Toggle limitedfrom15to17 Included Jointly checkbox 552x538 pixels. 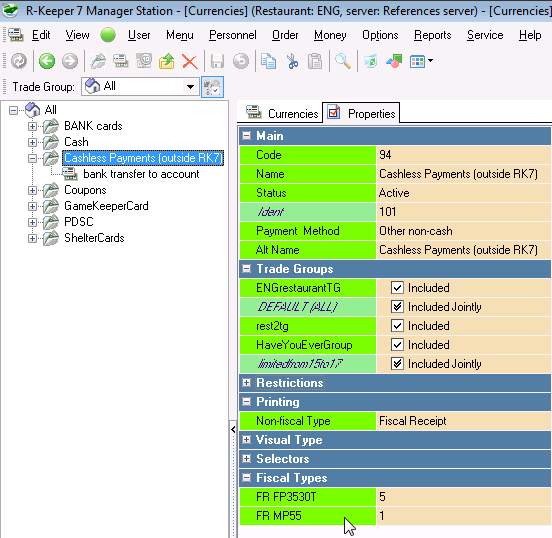[x=397, y=364]
